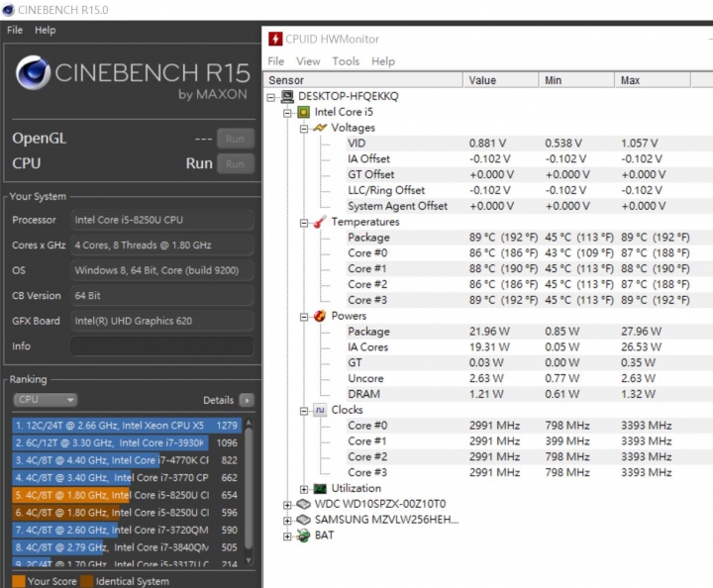Select ranking row '6C/12T @ 3.30 GHz' i7-3930K
Screen dimensions: 713x588
tap(127, 442)
